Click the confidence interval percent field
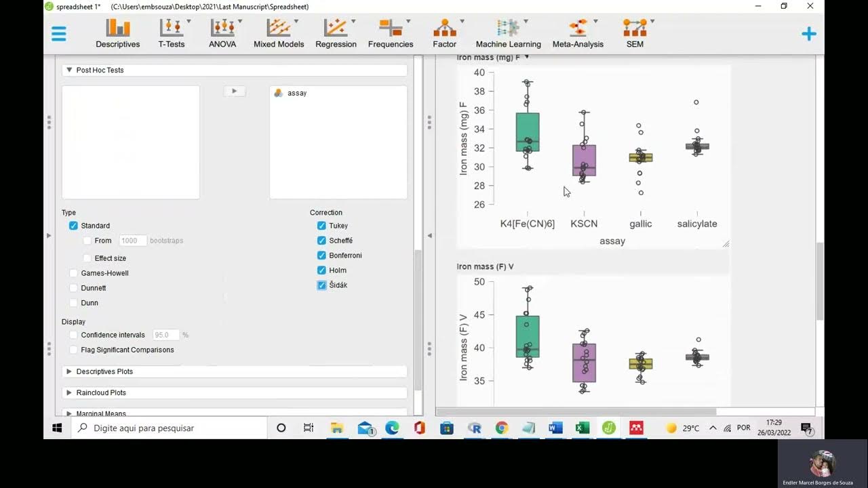The width and height of the screenshot is (868, 488). point(166,335)
